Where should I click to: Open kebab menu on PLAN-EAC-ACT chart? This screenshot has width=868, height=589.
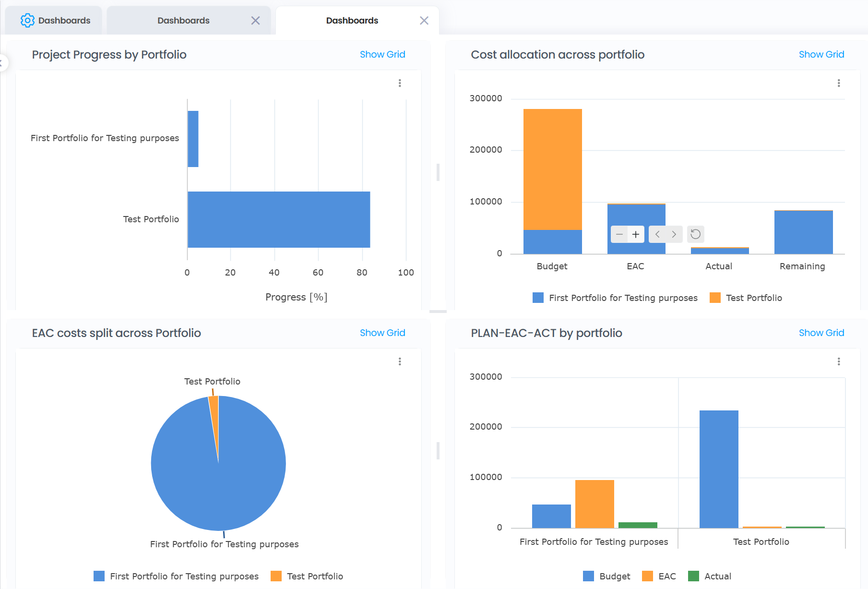tap(839, 361)
